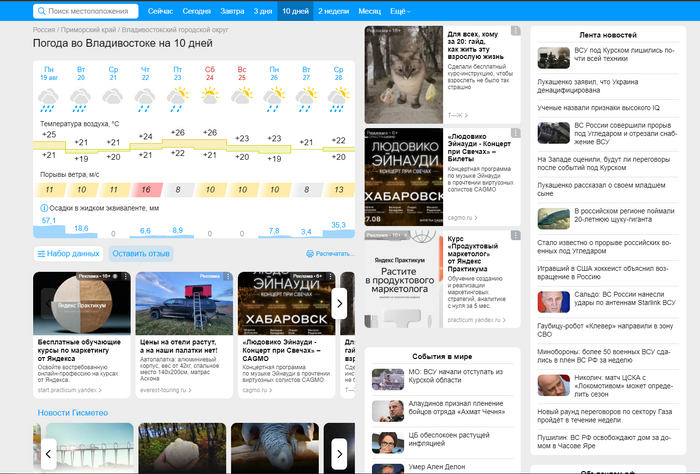This screenshot has width=700, height=474.
Task: Open menu on Людовико Эйнауди sidebar ad
Action: 516,133
